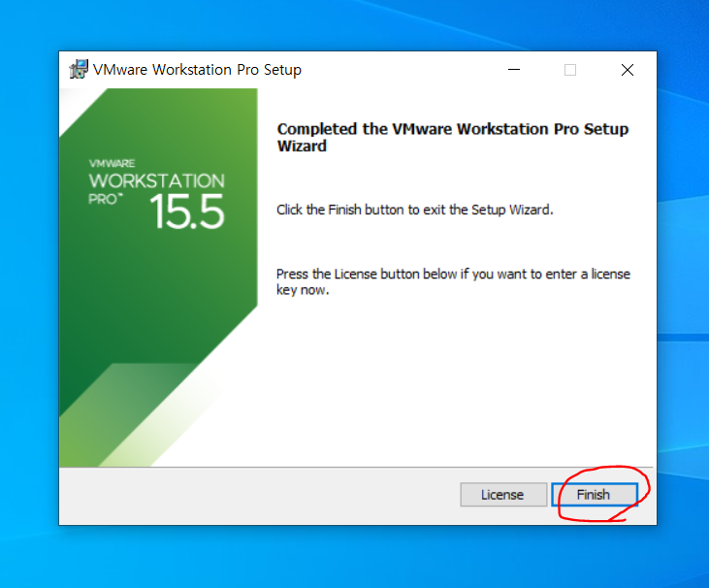Select the 'Completed the VMware Workstation Pro Setup Wizard' heading

[453, 138]
